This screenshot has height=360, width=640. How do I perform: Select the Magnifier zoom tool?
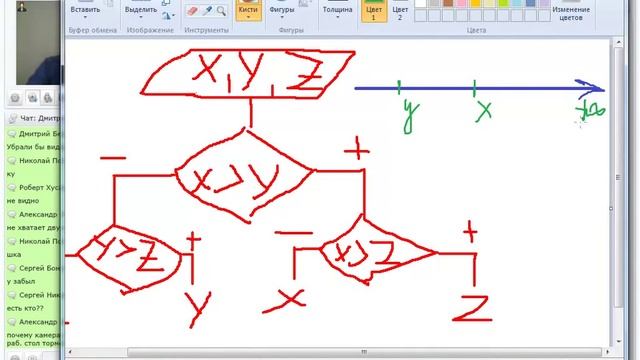click(221, 11)
